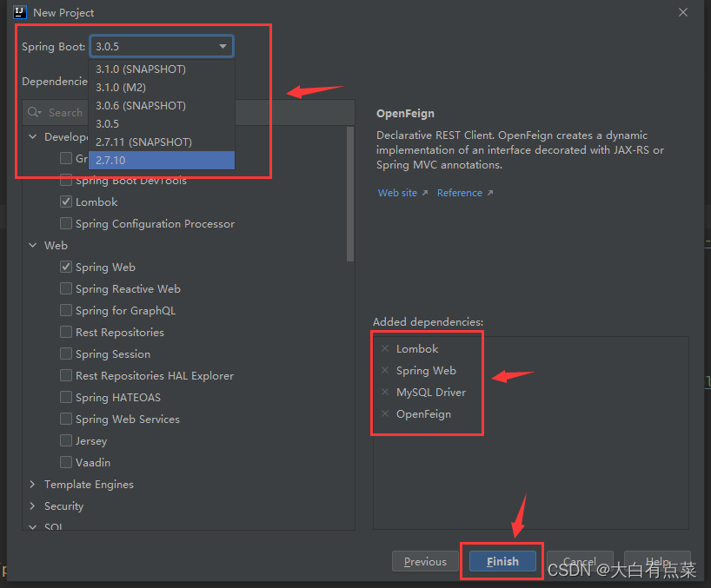Select version 2.7.11 (SNAPSHOT)
Image resolution: width=711 pixels, height=588 pixels.
pos(162,142)
